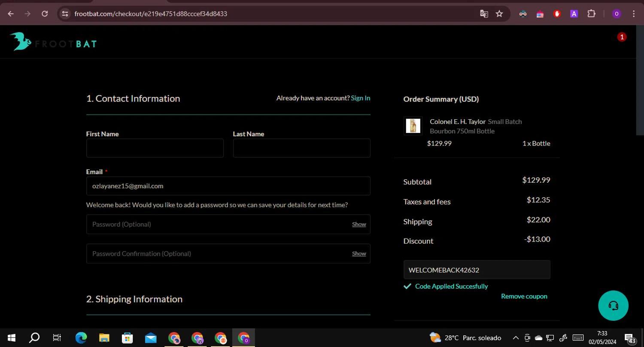The image size is (644, 347).
Task: Open the pink calendar browser extension
Action: (540, 14)
